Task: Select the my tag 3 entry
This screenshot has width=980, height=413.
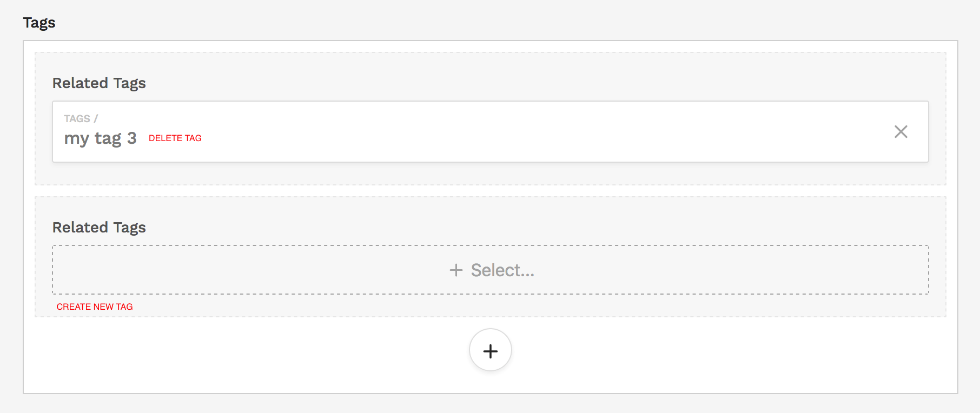Action: point(100,138)
